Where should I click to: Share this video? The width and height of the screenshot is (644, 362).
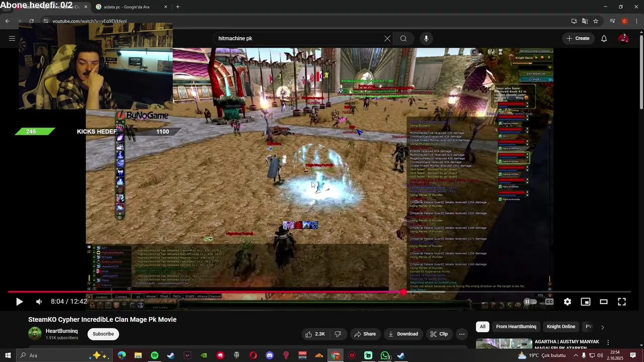(x=365, y=334)
